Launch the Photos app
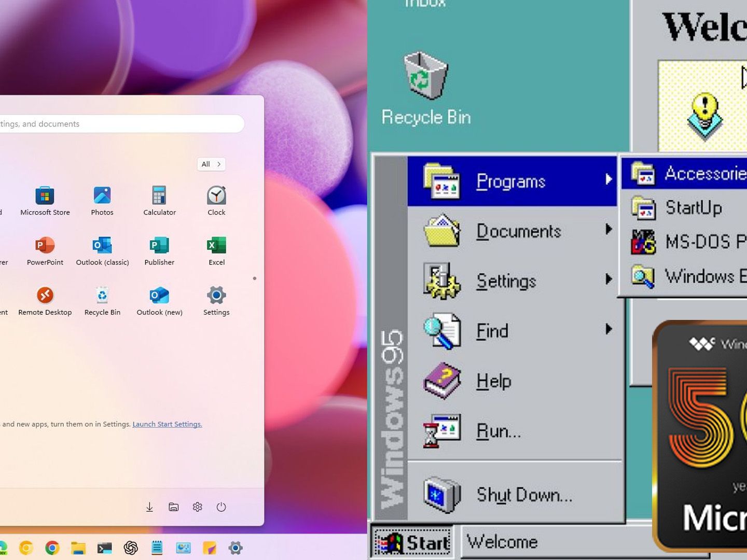Image resolution: width=747 pixels, height=560 pixels. [102, 201]
